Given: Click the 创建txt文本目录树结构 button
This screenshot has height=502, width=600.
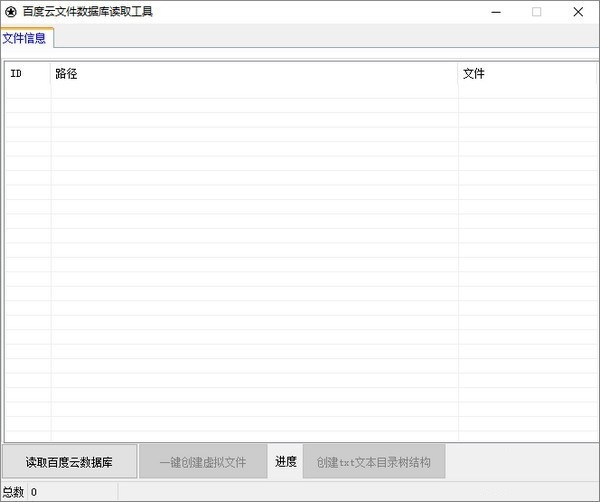Looking at the screenshot, I should point(374,461).
